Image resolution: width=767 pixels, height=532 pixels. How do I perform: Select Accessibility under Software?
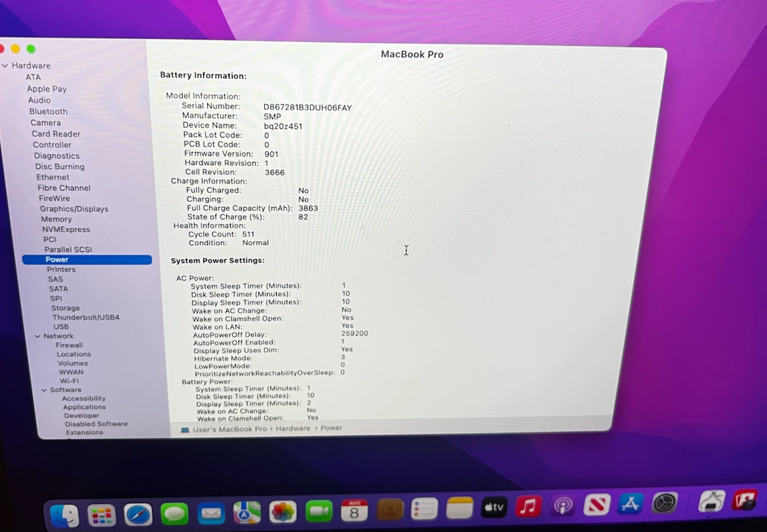coord(84,398)
